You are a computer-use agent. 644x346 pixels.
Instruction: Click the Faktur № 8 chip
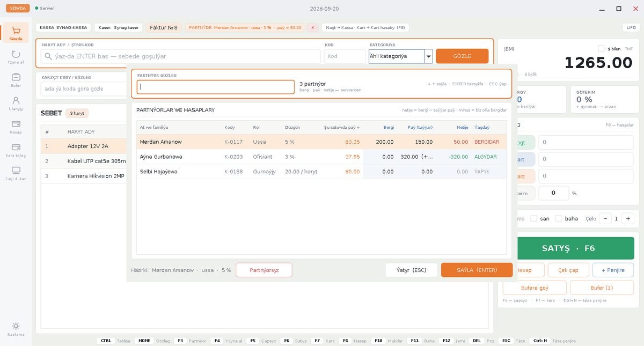coord(164,27)
